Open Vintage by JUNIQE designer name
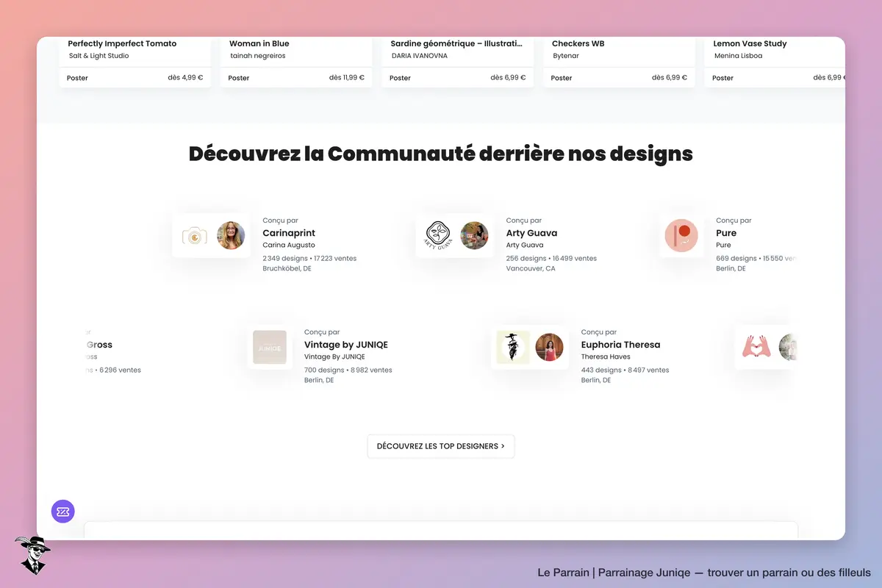This screenshot has height=588, width=882. point(346,345)
